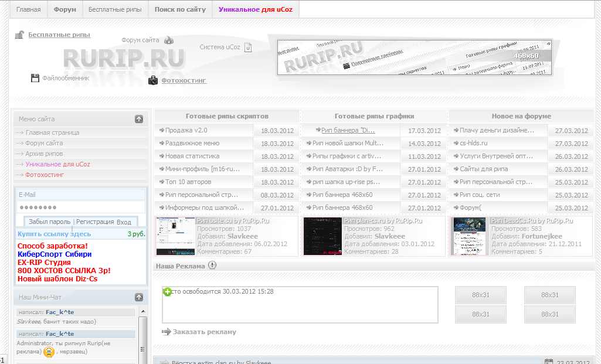601x364 pixels.
Task: Open the Топ 10 авторов script entry
Action: pyautogui.click(x=188, y=182)
